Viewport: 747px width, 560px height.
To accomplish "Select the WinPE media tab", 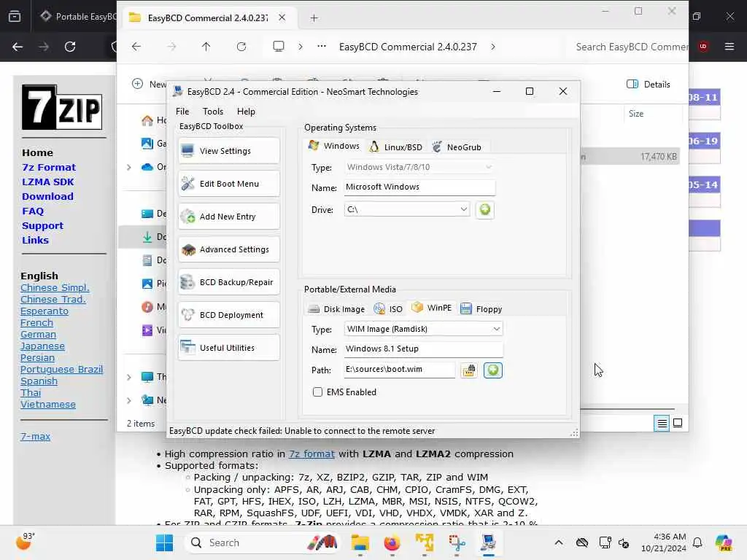I will (x=432, y=308).
